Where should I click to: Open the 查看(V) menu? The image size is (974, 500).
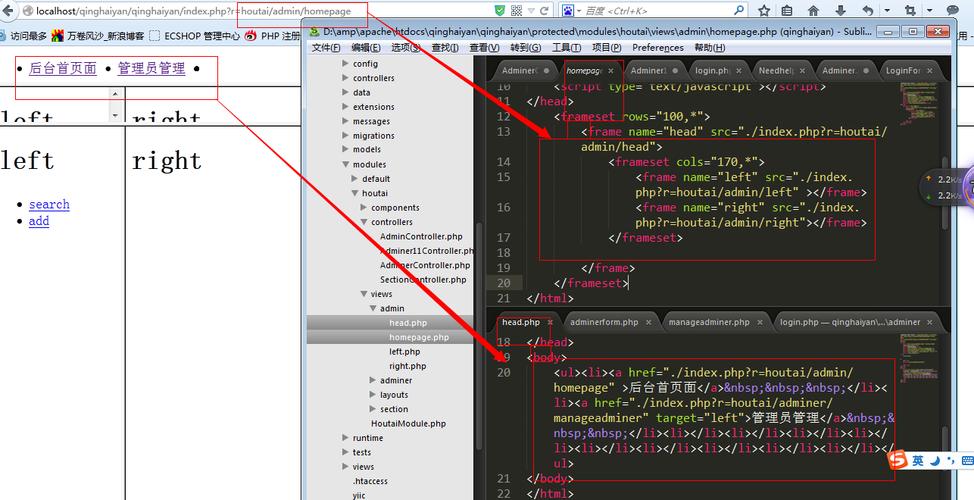click(x=484, y=48)
